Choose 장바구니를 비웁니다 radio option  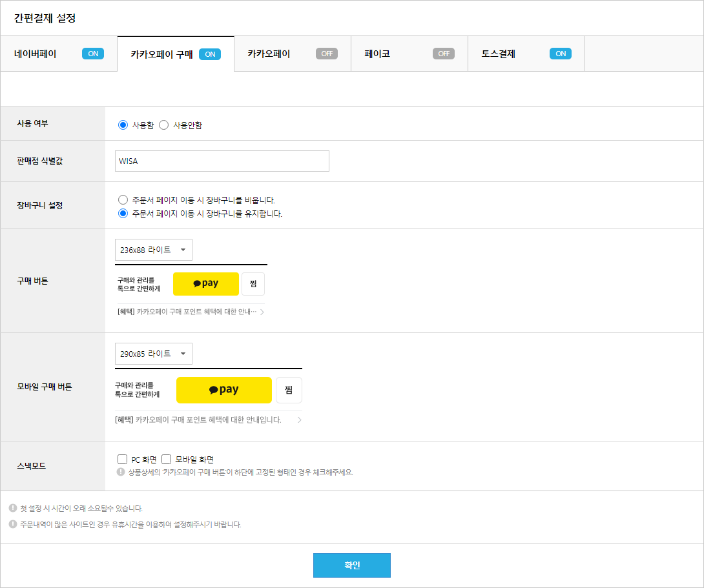click(123, 199)
